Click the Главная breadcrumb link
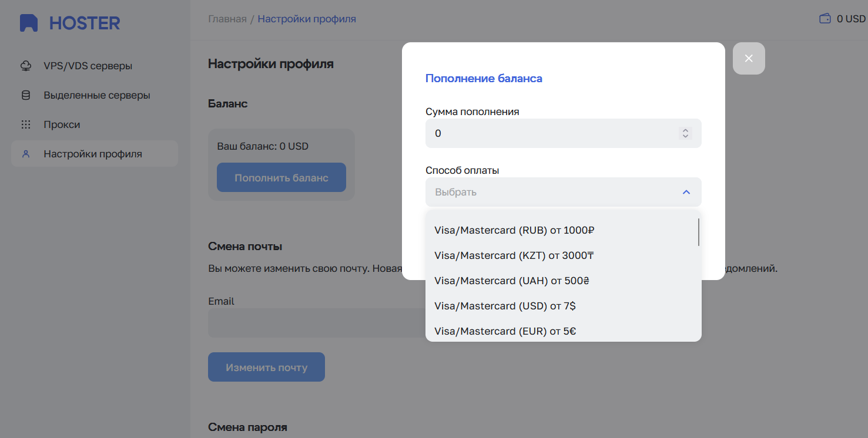868x438 pixels. pyautogui.click(x=227, y=19)
